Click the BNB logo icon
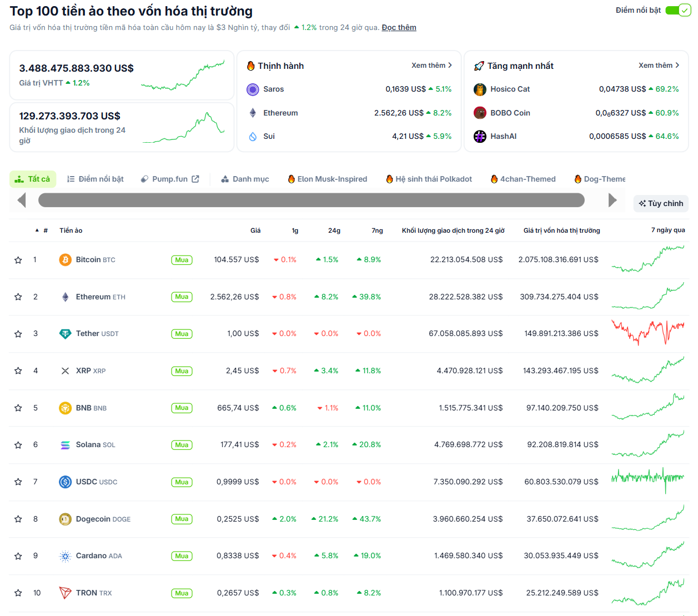 pos(66,408)
